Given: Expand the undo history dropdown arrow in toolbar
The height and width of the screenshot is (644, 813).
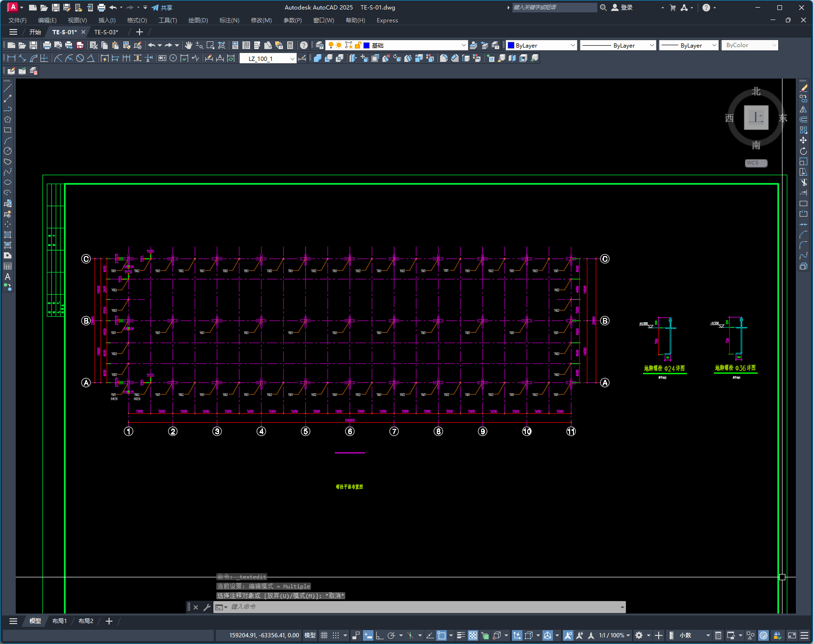Looking at the screenshot, I should (160, 45).
